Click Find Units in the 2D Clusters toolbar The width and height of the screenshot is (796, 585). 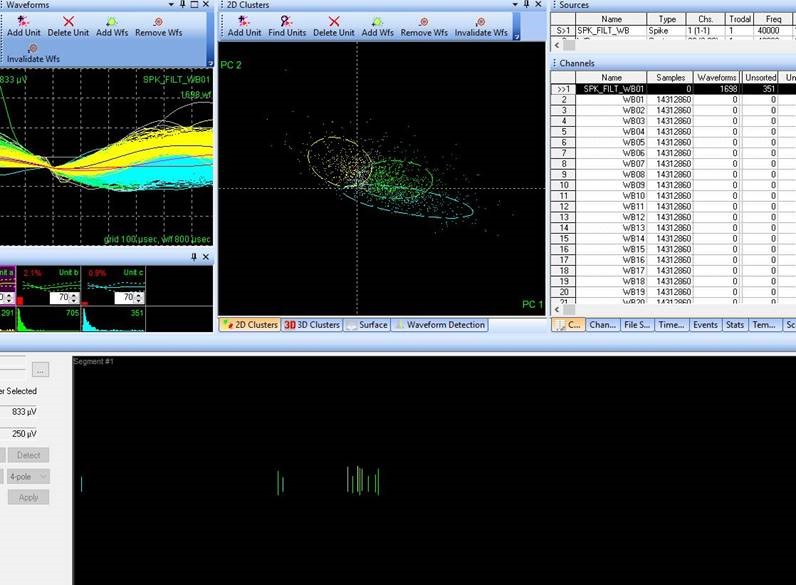coord(287,26)
